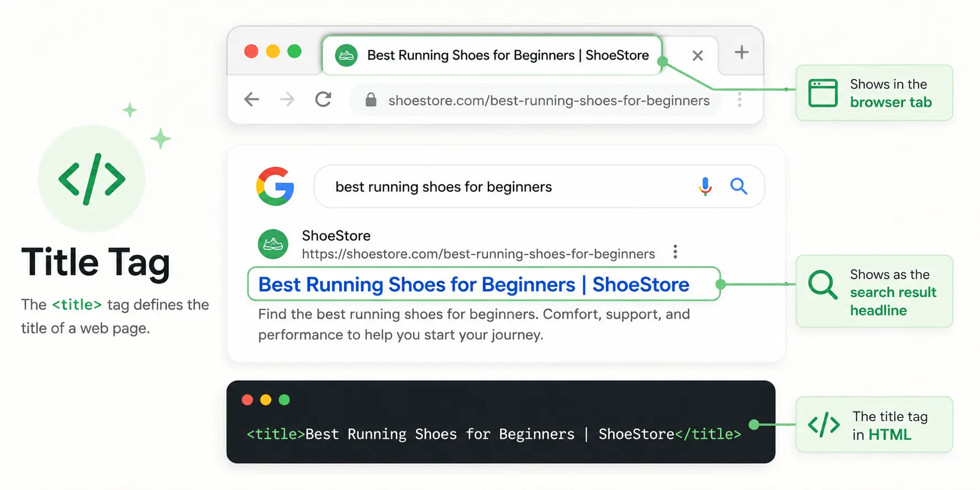The width and height of the screenshot is (980, 490).
Task: Click the search box with best running shoes query
Action: 539,187
